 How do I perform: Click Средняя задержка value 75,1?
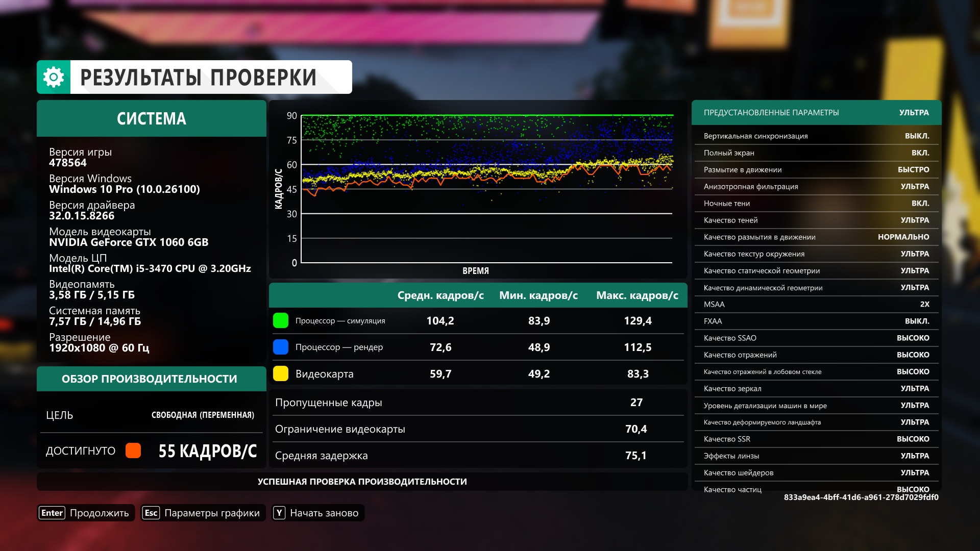pyautogui.click(x=636, y=456)
